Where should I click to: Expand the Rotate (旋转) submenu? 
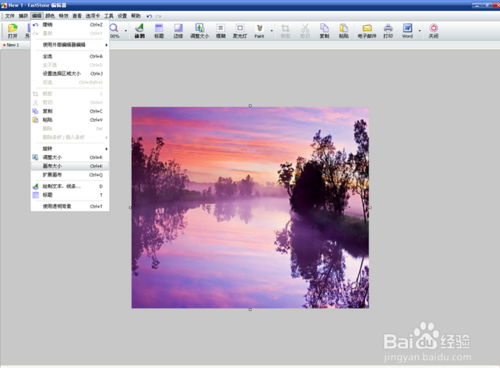pyautogui.click(x=70, y=149)
